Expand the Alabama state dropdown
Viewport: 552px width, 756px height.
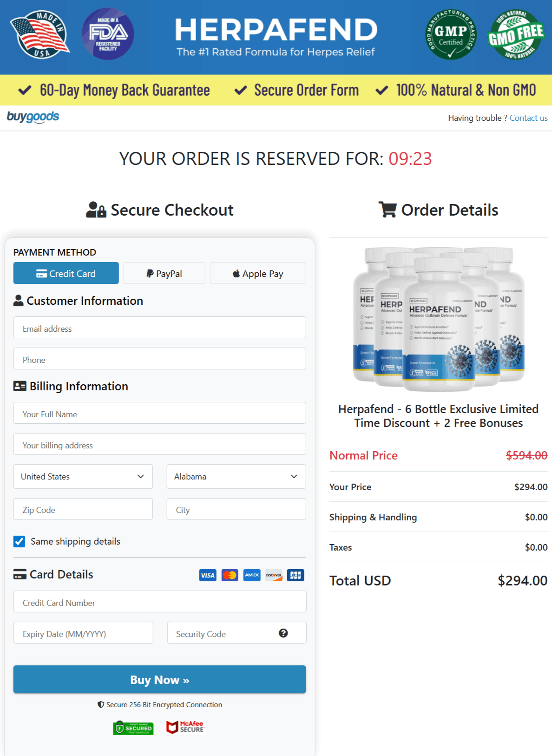236,476
